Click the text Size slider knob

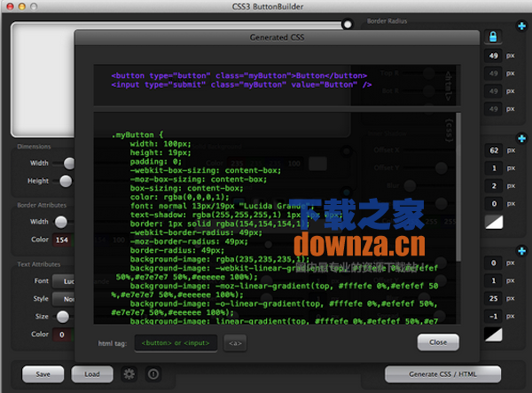pos(63,317)
